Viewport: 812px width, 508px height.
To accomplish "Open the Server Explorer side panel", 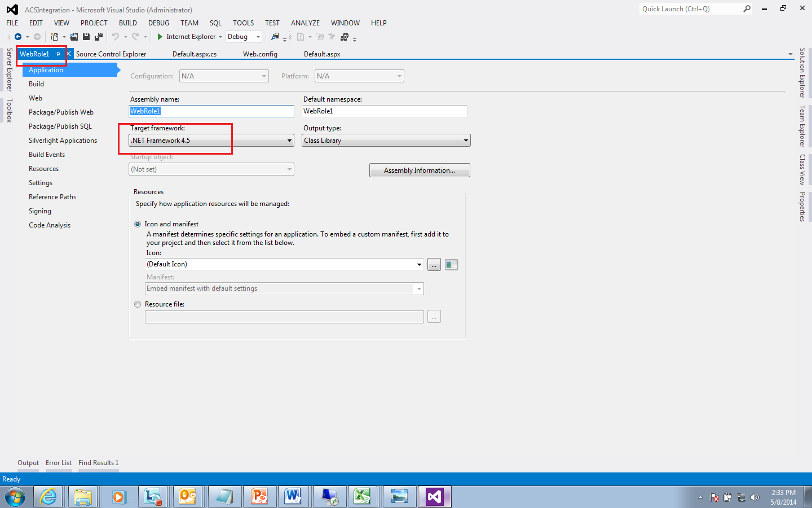I will [9, 69].
